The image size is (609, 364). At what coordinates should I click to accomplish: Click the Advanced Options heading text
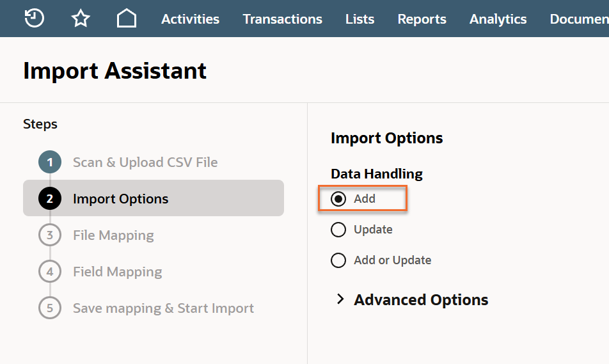(421, 300)
